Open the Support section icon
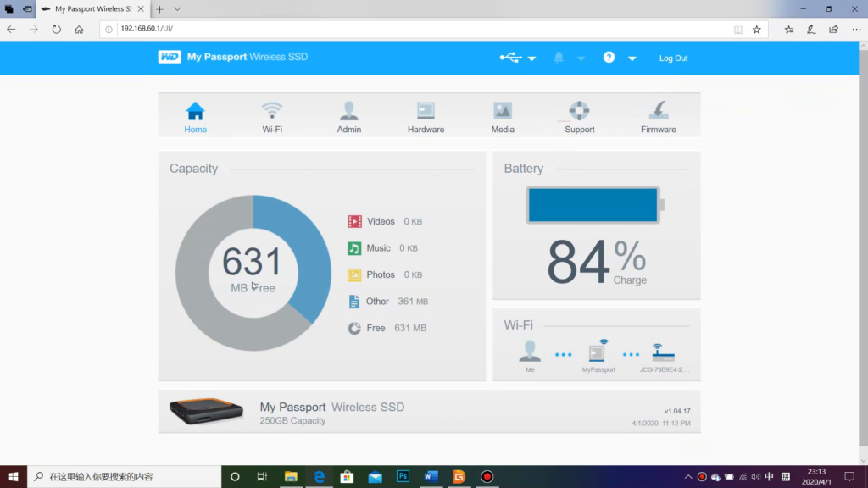This screenshot has height=488, width=868. pyautogui.click(x=580, y=111)
